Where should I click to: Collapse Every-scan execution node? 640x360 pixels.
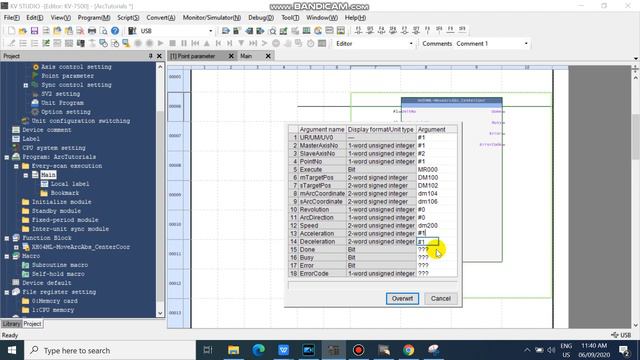16,166
